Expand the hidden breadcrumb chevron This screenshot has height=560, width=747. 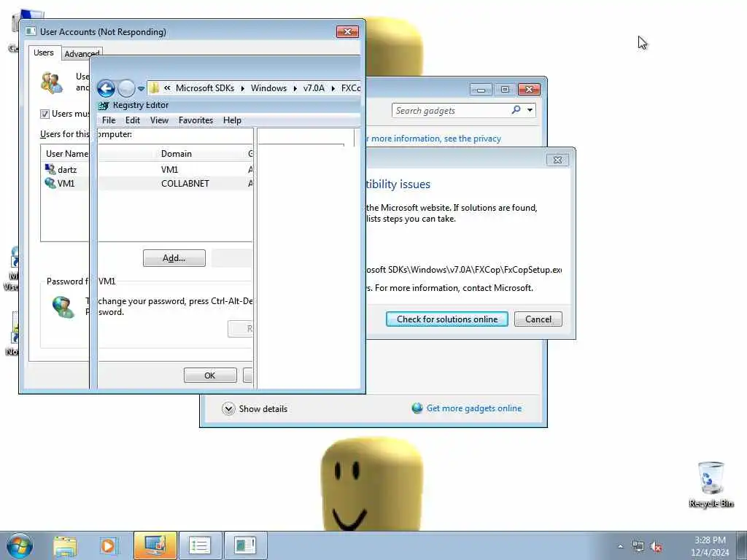pyautogui.click(x=167, y=88)
